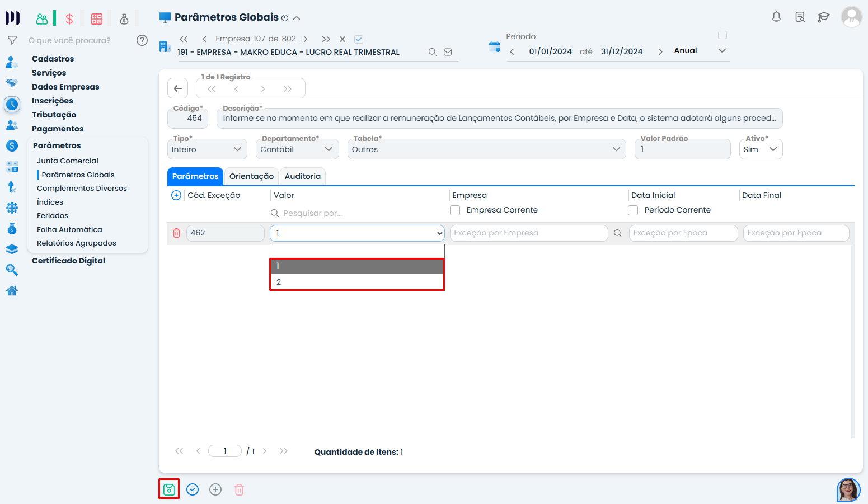The image size is (868, 504).
Task: Toggle the checkbox above Anual dropdown
Action: [x=722, y=35]
